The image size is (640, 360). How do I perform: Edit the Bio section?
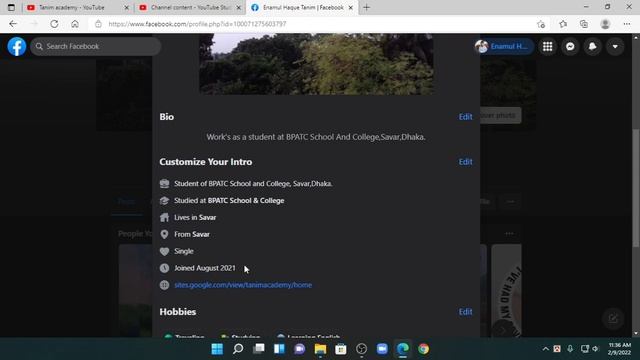pyautogui.click(x=465, y=117)
